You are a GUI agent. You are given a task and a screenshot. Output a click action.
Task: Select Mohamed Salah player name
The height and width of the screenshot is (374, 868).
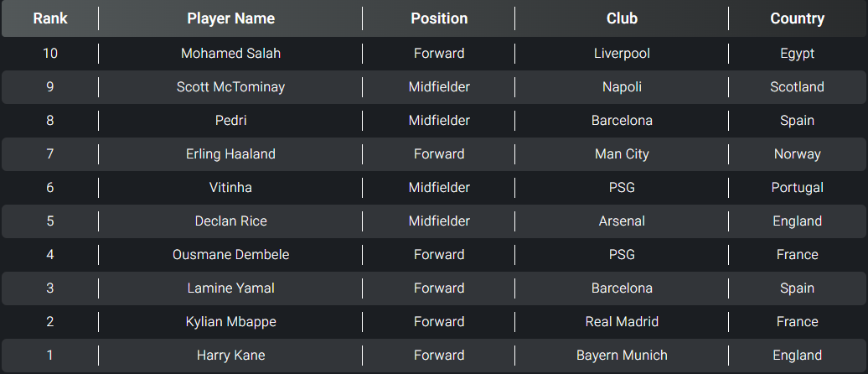click(x=230, y=54)
